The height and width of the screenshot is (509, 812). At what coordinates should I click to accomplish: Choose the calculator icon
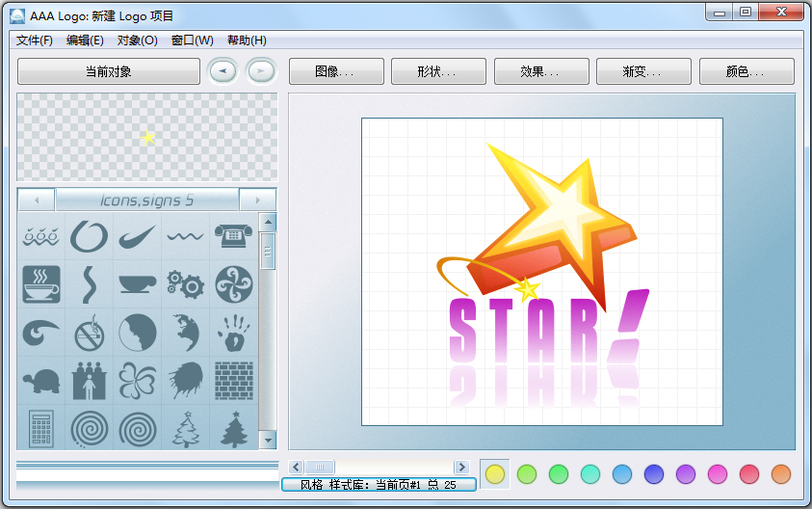[41, 427]
